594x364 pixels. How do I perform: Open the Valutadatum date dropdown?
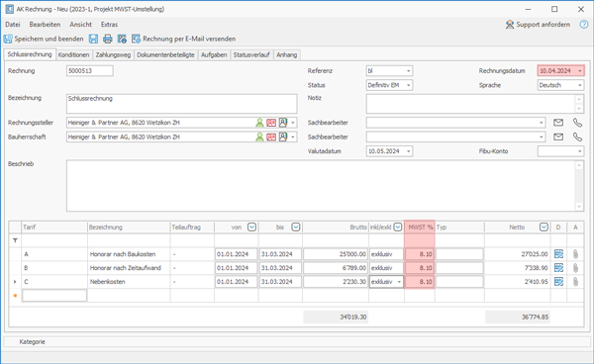tap(408, 151)
